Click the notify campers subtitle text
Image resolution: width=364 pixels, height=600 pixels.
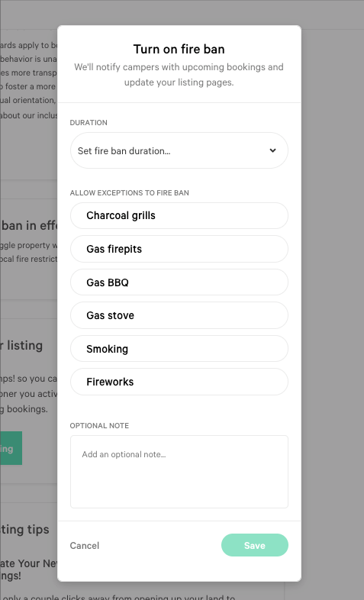[x=179, y=75]
